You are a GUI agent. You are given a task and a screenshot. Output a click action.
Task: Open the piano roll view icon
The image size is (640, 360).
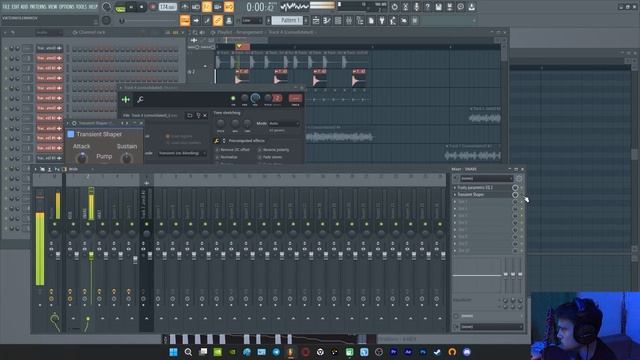(x=327, y=20)
